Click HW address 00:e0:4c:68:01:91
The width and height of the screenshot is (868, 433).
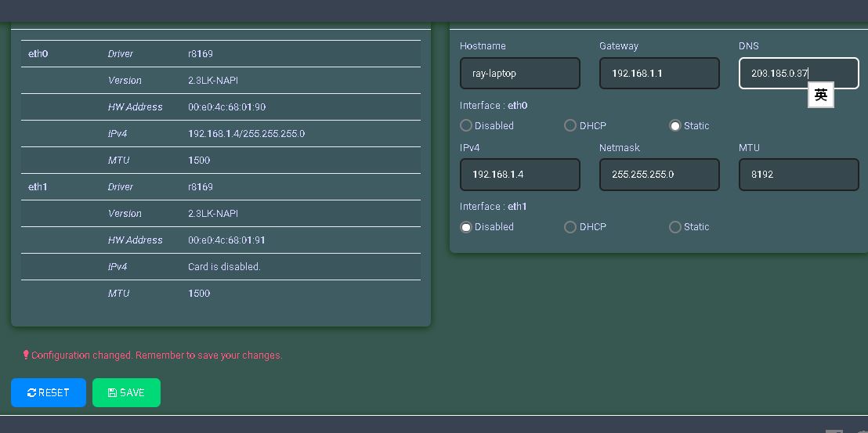(227, 240)
